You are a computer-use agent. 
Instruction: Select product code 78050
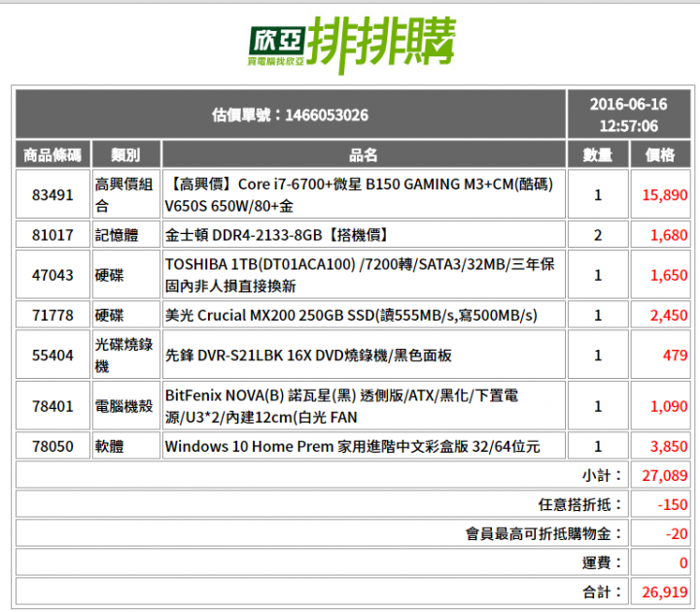point(52,447)
